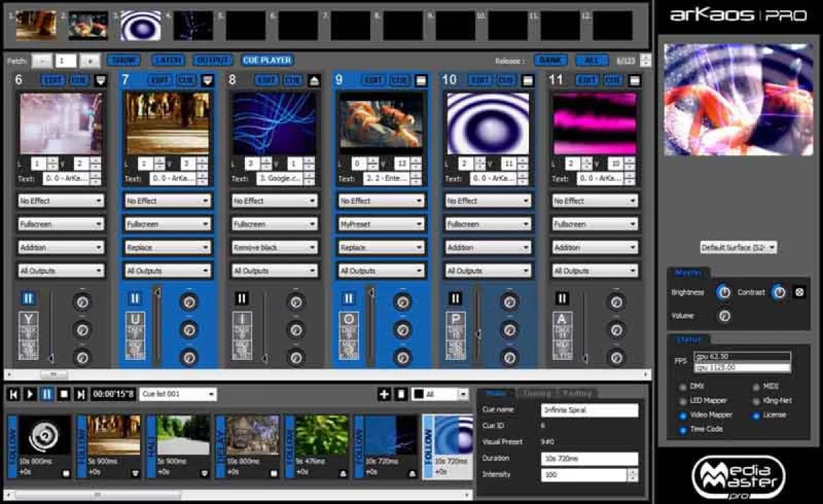Pause cue list playback in the Cue Player
The image size is (823, 504).
click(x=45, y=393)
